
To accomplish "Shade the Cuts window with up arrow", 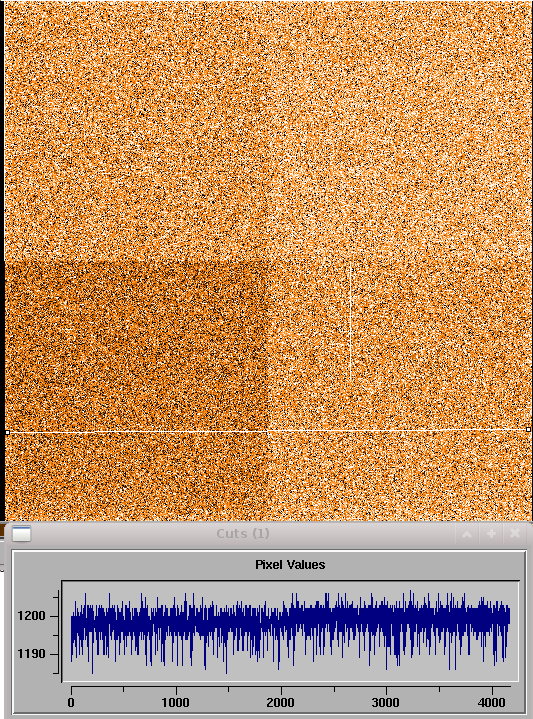I will tap(467, 534).
